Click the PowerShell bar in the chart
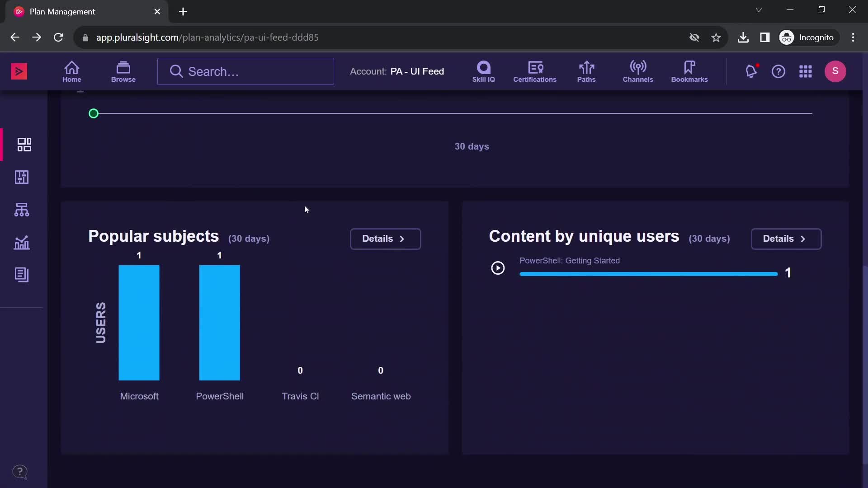The width and height of the screenshot is (868, 488). click(x=219, y=323)
